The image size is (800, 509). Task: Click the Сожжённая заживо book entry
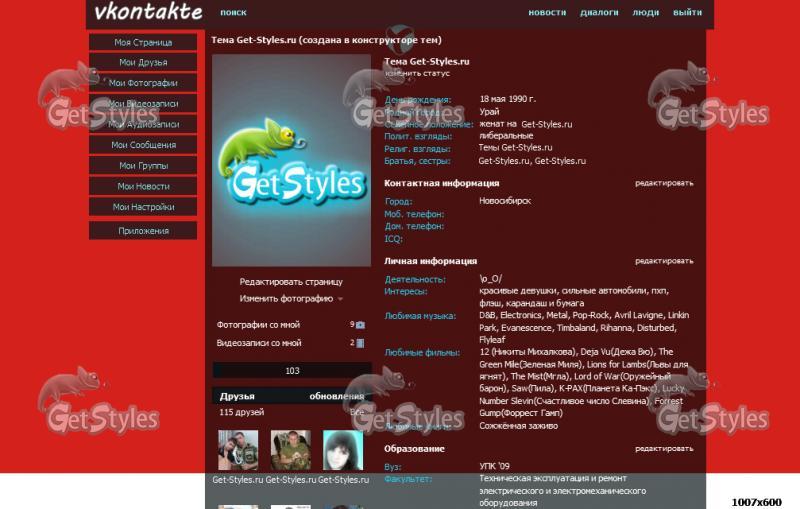(518, 426)
